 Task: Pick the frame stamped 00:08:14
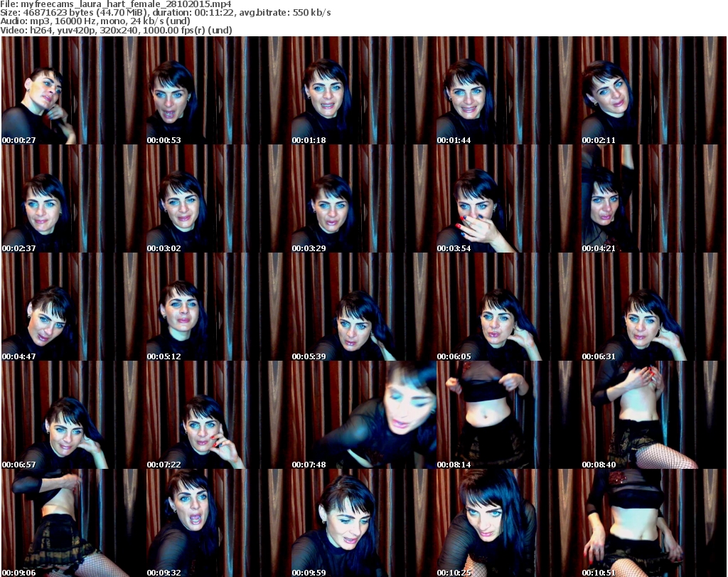click(x=508, y=415)
